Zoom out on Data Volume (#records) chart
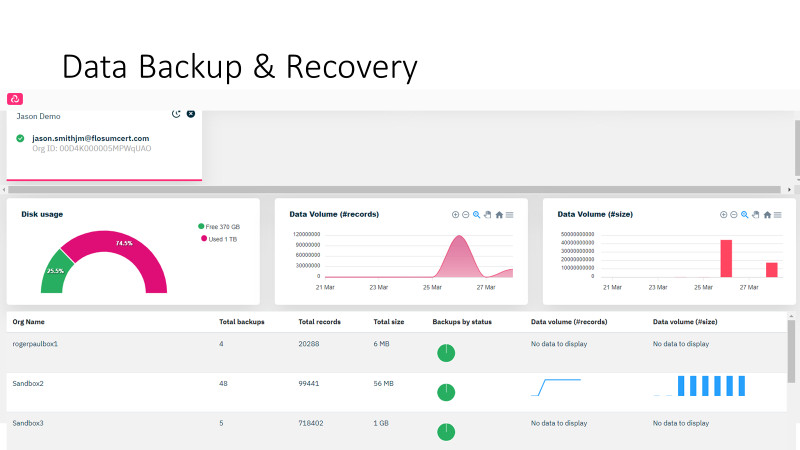800x450 pixels. [x=466, y=215]
